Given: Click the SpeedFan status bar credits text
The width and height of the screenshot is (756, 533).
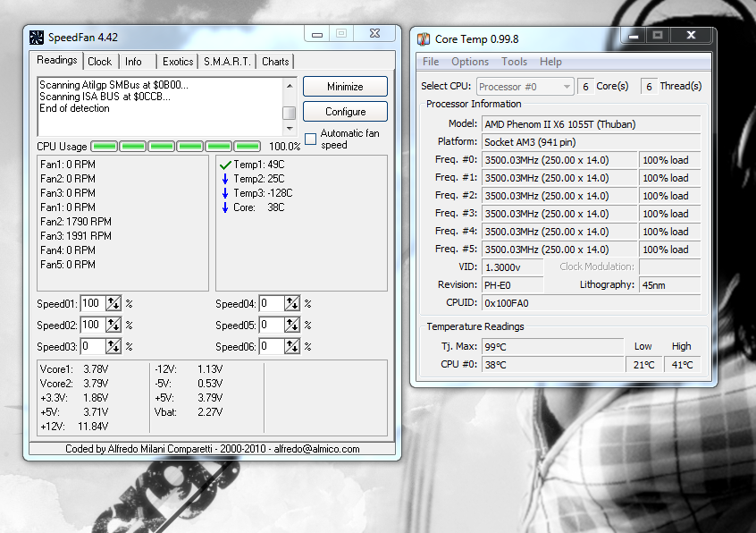Looking at the screenshot, I should tap(212, 449).
